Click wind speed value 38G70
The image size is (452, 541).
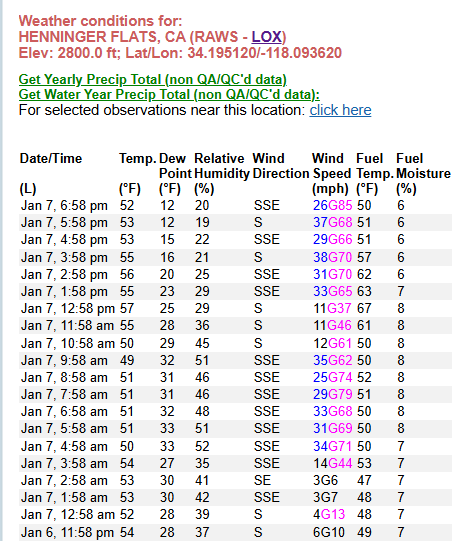coord(333,257)
